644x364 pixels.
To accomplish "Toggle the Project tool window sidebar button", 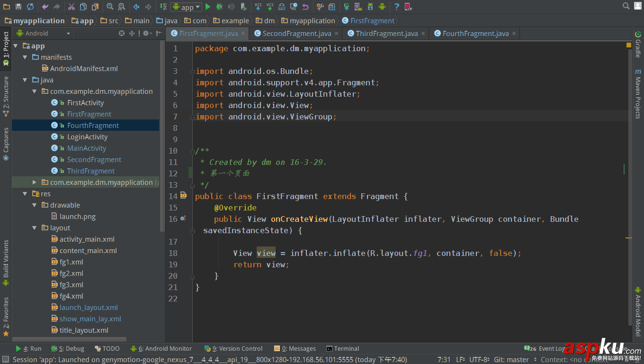I will (6, 47).
